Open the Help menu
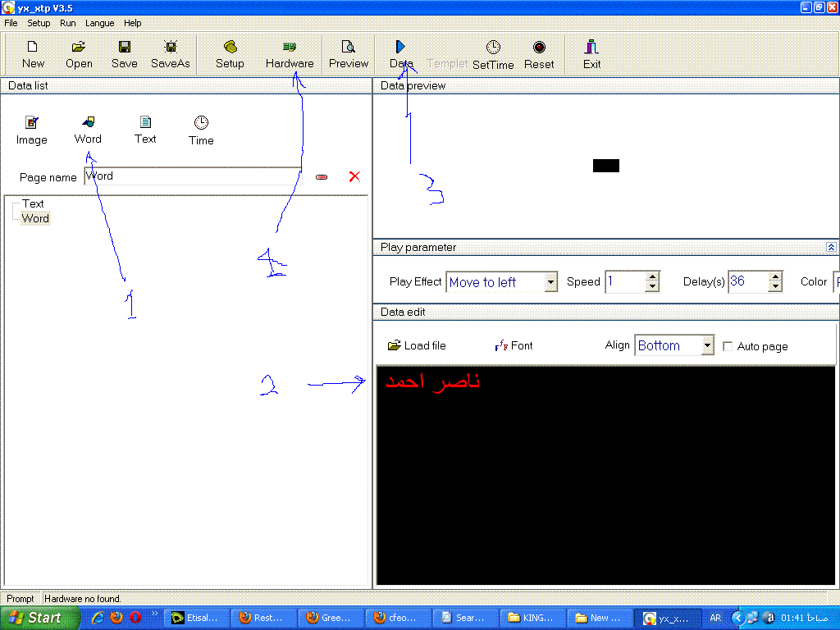Viewport: 840px width, 630px height. 132,23
